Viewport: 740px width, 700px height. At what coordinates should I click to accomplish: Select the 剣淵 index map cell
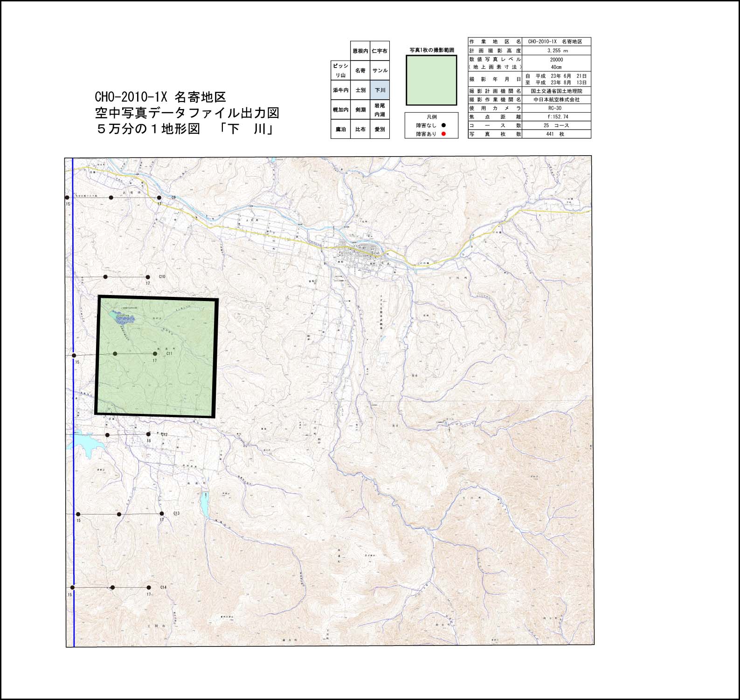click(360, 110)
